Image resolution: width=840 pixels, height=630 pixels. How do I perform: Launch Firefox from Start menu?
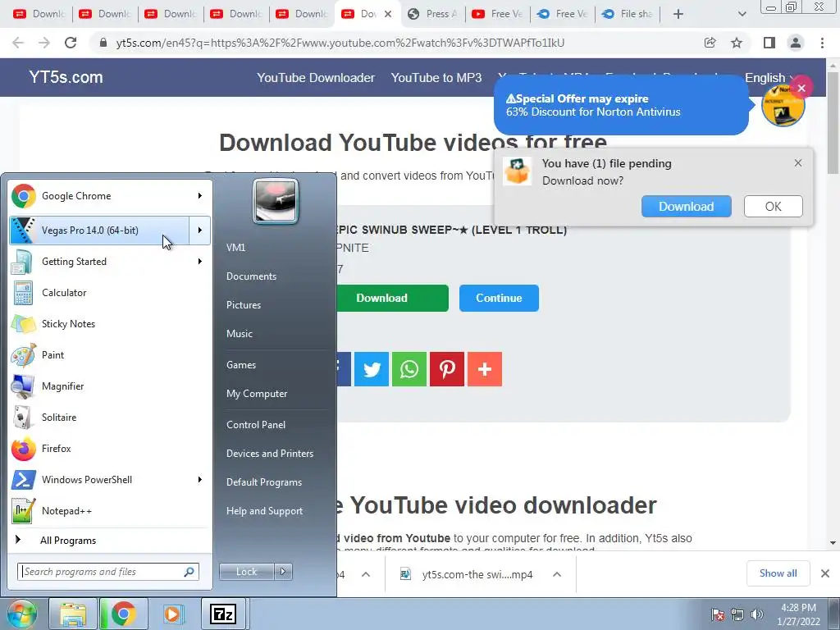[110, 449]
